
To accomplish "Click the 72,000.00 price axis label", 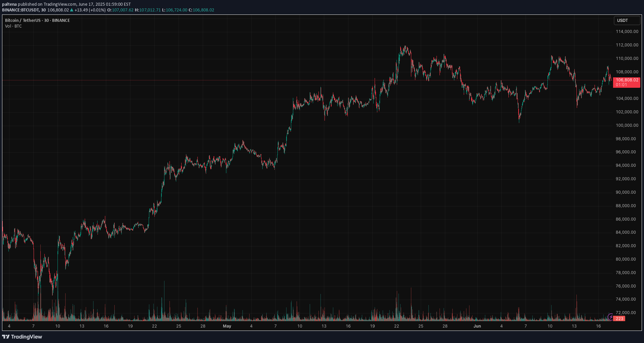I will click(626, 313).
